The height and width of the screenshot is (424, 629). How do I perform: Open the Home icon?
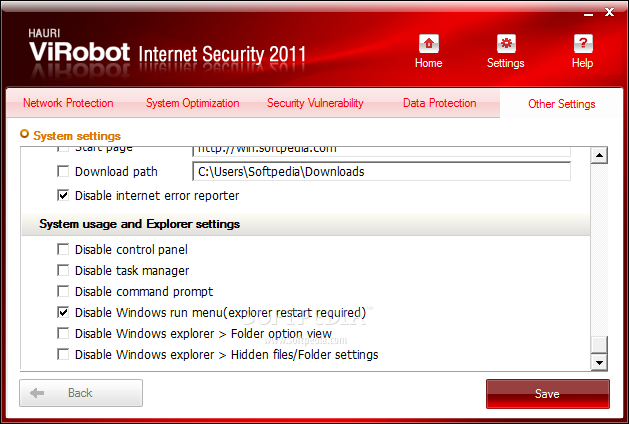[428, 44]
